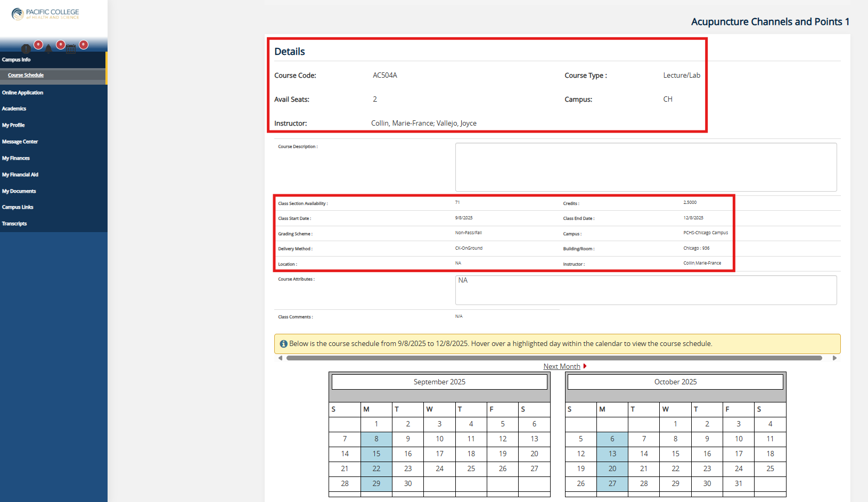Image resolution: width=868 pixels, height=502 pixels.
Task: Expand the Academics menu section
Action: 14,109
